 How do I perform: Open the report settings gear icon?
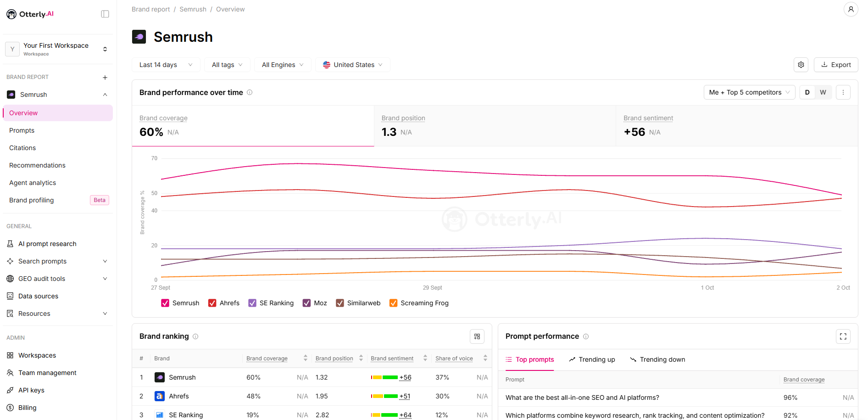801,65
